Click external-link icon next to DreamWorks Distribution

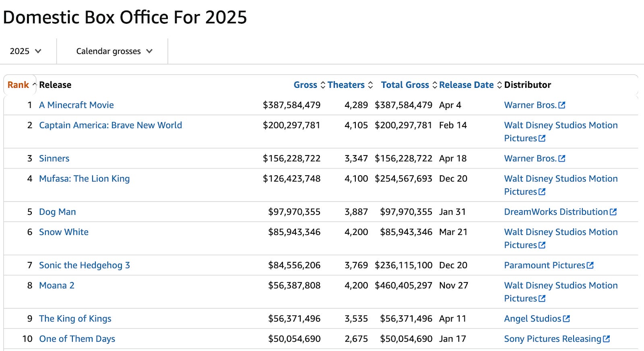[613, 212]
